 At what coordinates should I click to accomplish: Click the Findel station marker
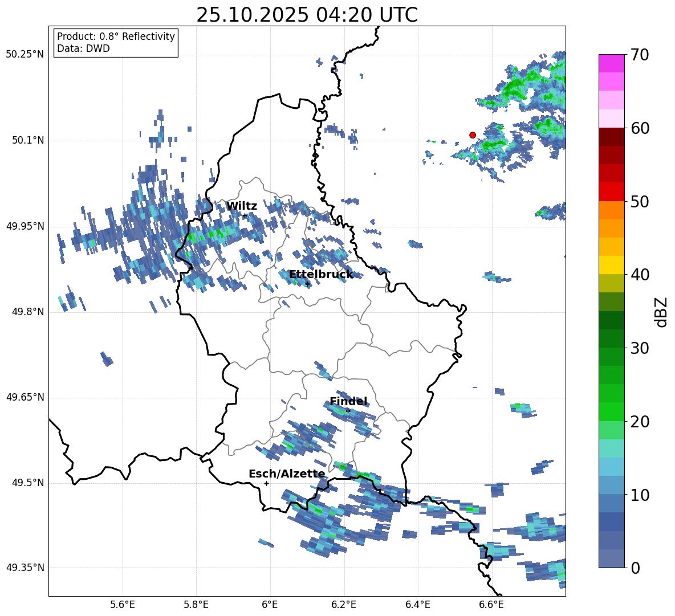point(348,411)
